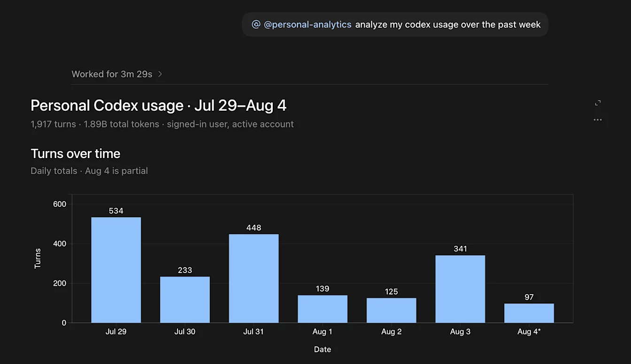
Task: Select the Aug 4* partial bar
Action: pos(529,313)
